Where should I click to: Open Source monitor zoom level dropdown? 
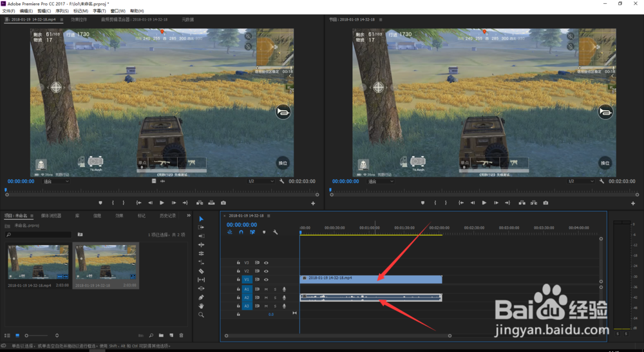pyautogui.click(x=56, y=181)
